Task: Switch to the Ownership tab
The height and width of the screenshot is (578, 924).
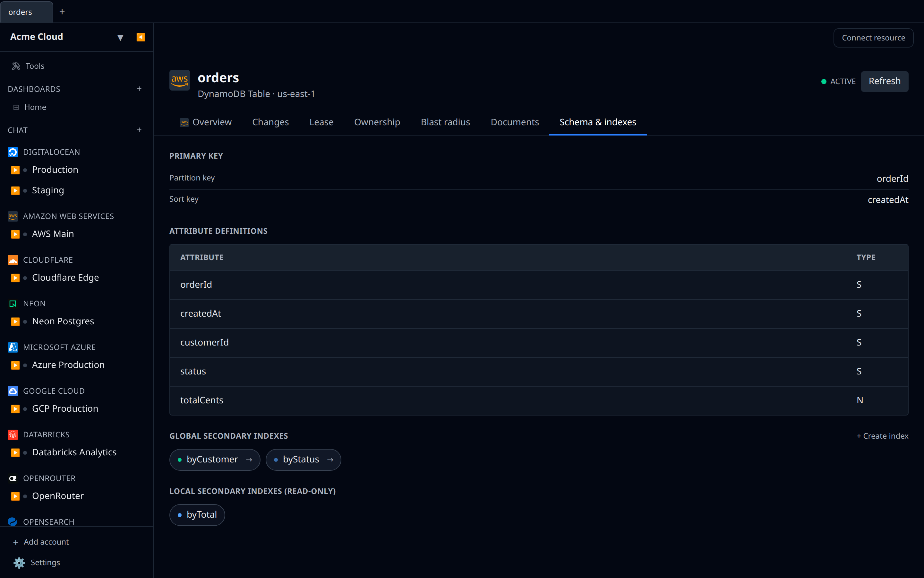Action: (x=377, y=122)
